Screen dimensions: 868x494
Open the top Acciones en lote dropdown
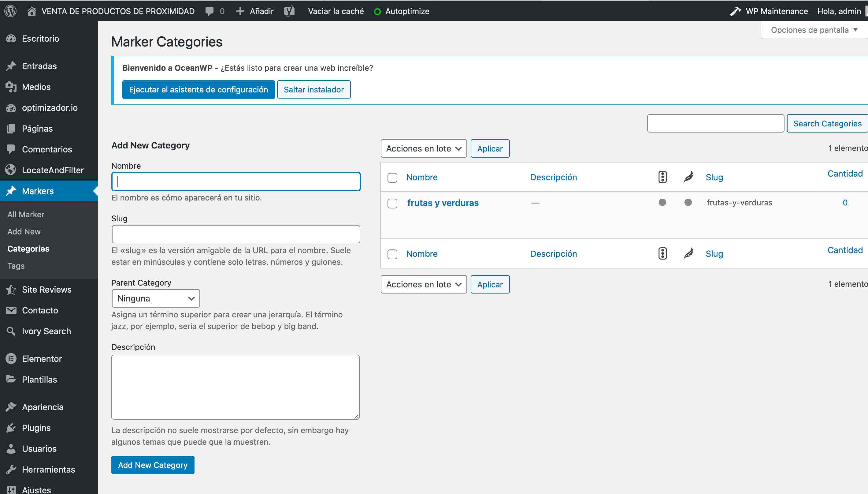424,148
